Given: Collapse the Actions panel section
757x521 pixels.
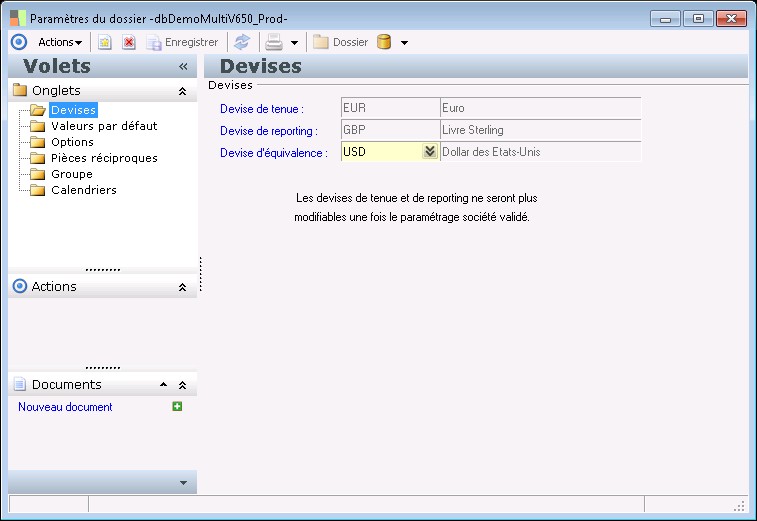Looking at the screenshot, I should (x=182, y=287).
